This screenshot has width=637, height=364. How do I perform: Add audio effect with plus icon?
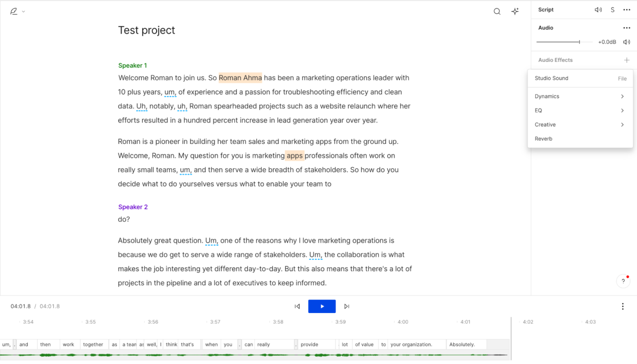627,60
